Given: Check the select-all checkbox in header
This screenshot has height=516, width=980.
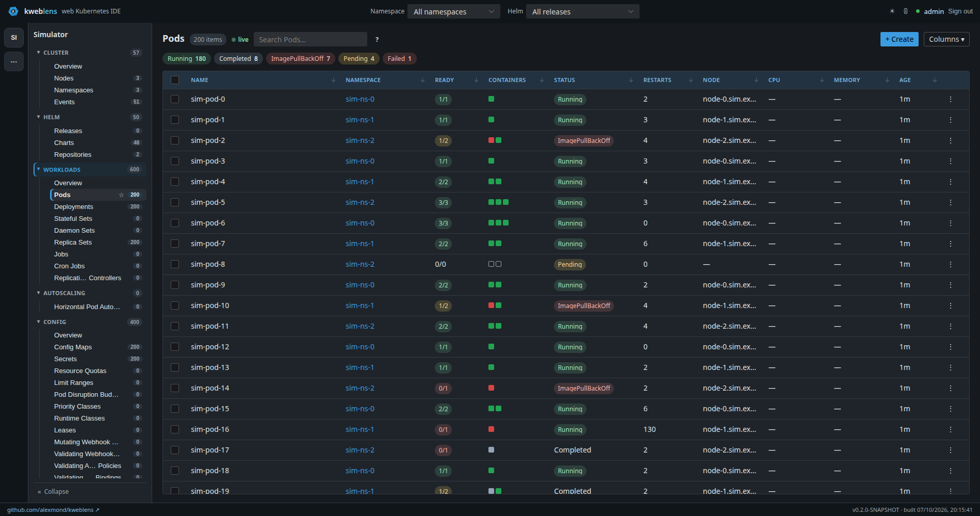Looking at the screenshot, I should coord(175,80).
